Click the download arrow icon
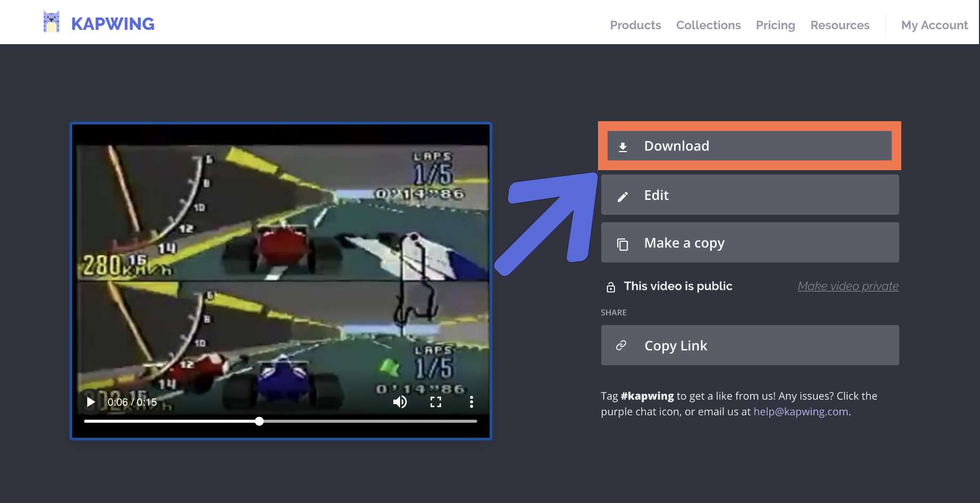Viewport: 980px width, 503px height. [622, 147]
